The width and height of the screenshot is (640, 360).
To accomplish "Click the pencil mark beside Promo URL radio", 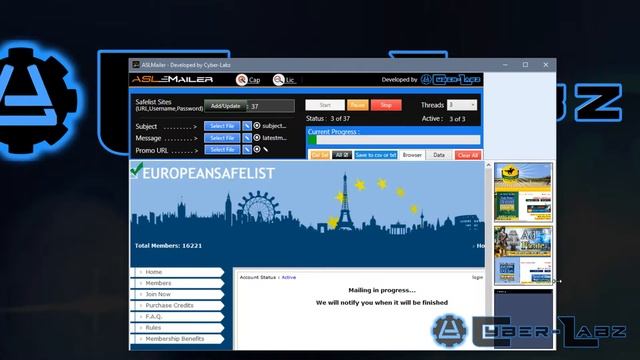I will pyautogui.click(x=266, y=149).
